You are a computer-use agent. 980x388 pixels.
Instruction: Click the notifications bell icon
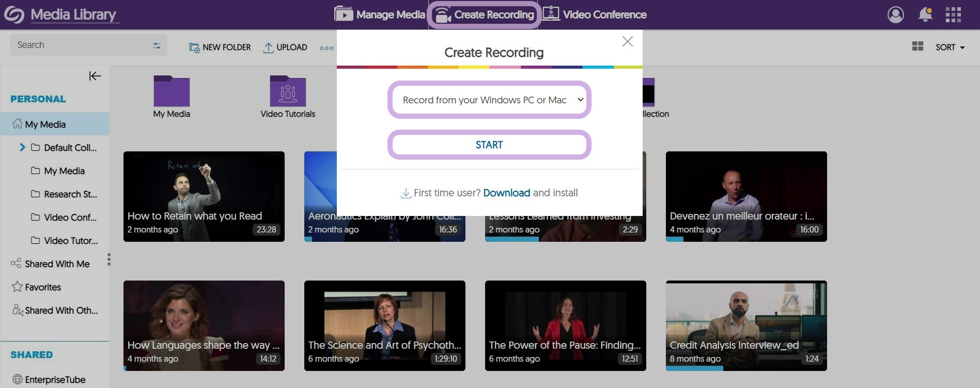tap(925, 14)
